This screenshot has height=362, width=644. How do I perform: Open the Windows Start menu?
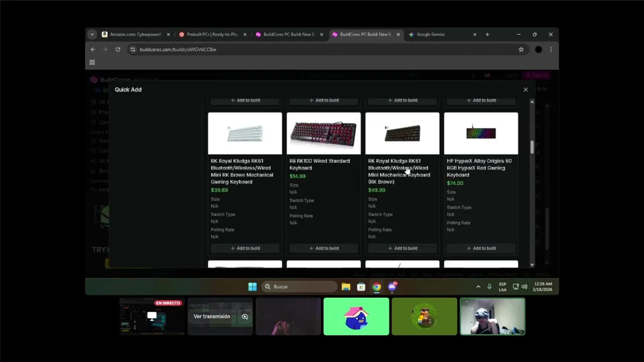pos(253,287)
